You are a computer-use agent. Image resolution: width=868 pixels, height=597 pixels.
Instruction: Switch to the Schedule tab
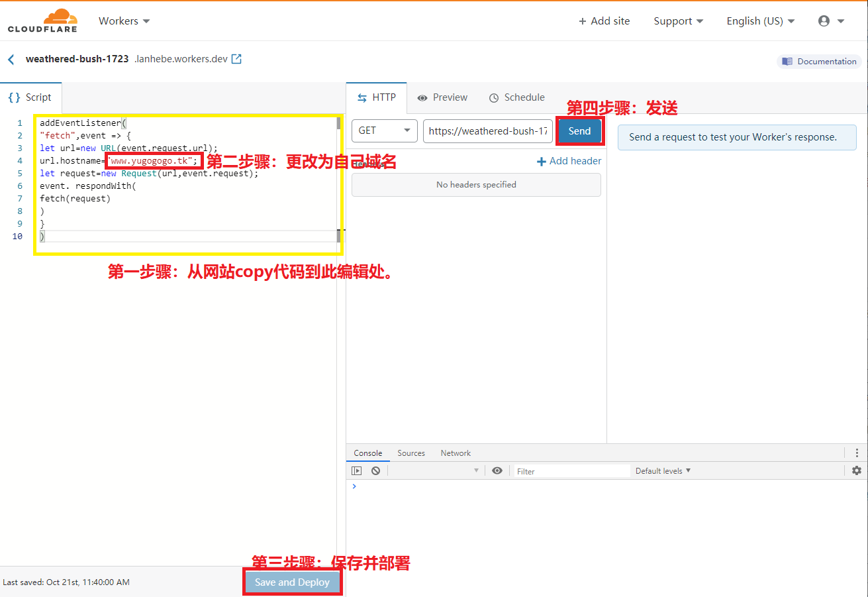(517, 97)
